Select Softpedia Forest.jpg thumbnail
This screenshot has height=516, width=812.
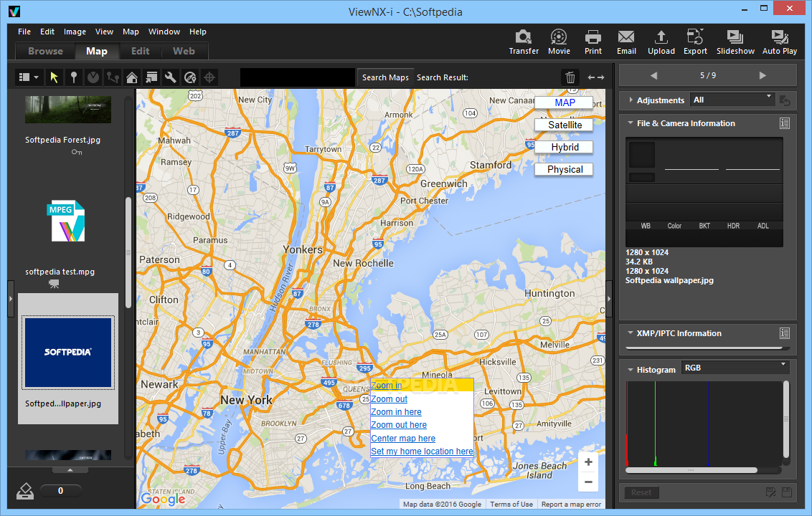68,109
